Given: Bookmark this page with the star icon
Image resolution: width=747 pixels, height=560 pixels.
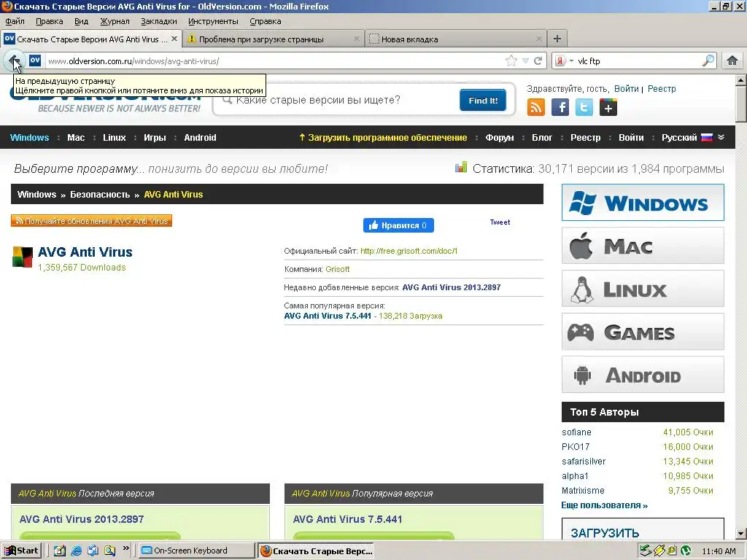Looking at the screenshot, I should (511, 61).
